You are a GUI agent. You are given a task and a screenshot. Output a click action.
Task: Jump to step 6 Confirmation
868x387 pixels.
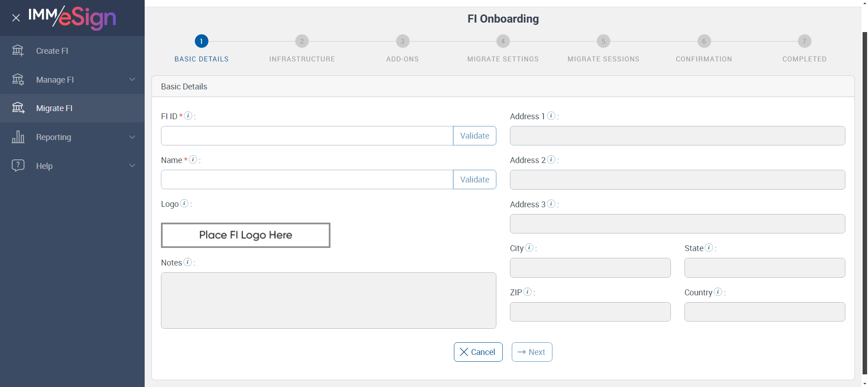[x=704, y=42]
